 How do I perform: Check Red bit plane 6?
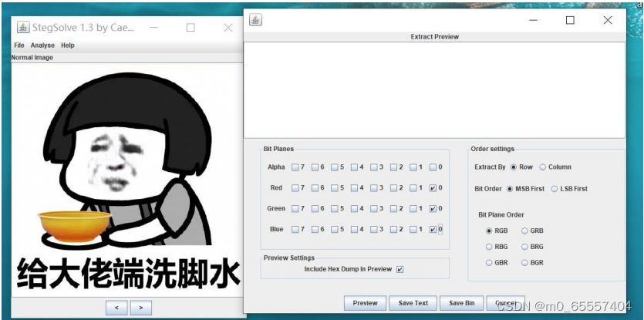[315, 187]
